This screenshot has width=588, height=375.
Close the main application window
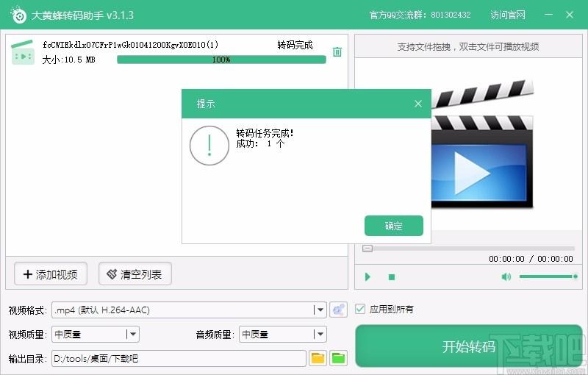[570, 15]
